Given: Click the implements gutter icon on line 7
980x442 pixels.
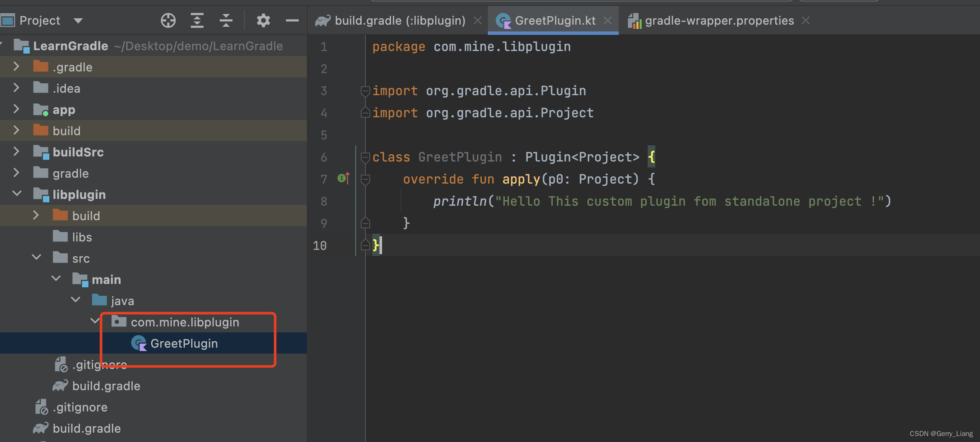Looking at the screenshot, I should pos(343,178).
